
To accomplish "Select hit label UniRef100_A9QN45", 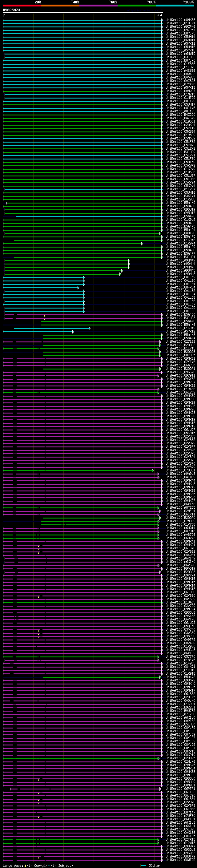I will point(180,271).
